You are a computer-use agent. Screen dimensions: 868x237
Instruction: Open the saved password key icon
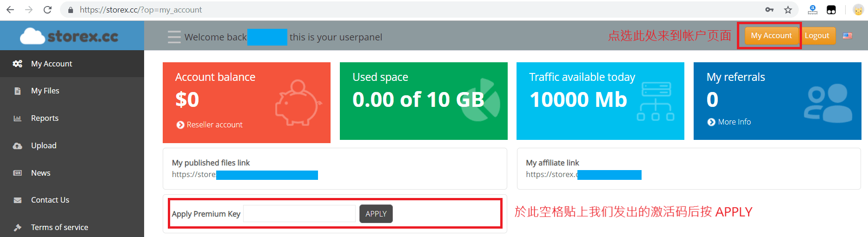pyautogui.click(x=769, y=10)
